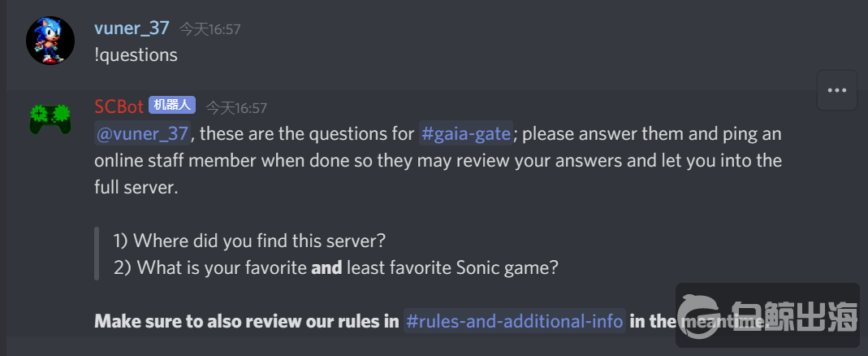Click the whale logo in the watermark

pos(702,317)
